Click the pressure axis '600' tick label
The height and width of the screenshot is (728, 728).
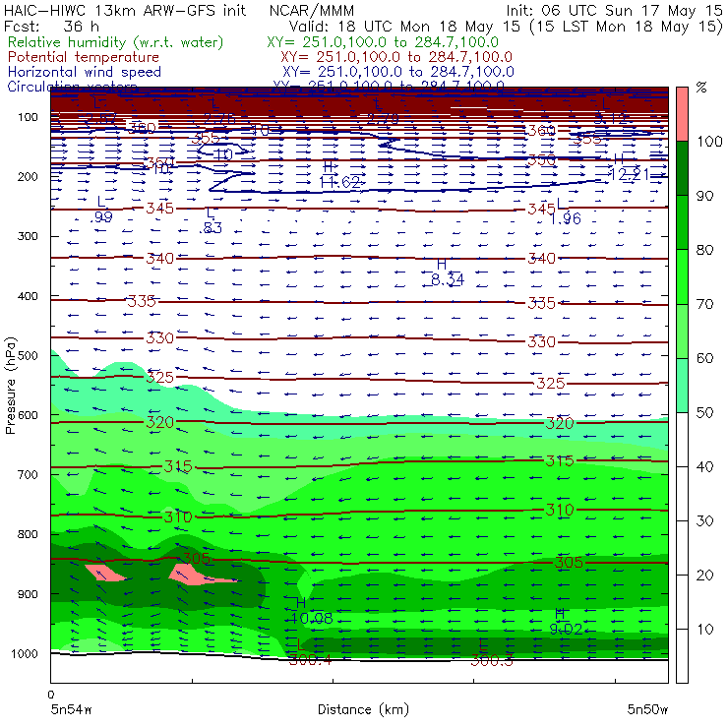[28, 414]
